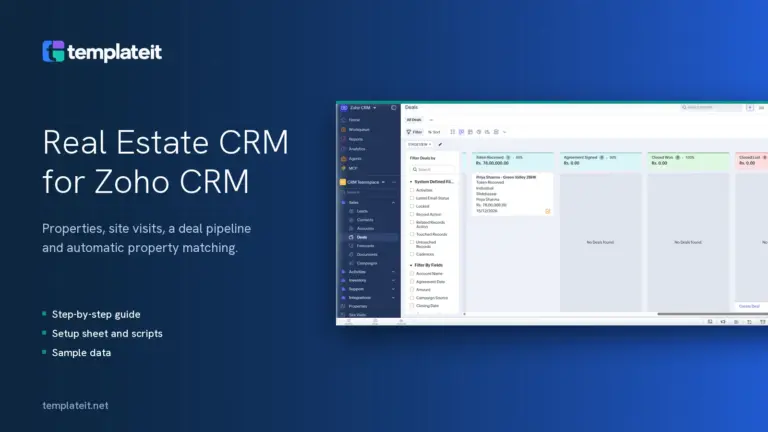Open Accounts module in sidebar
This screenshot has height=432, width=768.
365,228
